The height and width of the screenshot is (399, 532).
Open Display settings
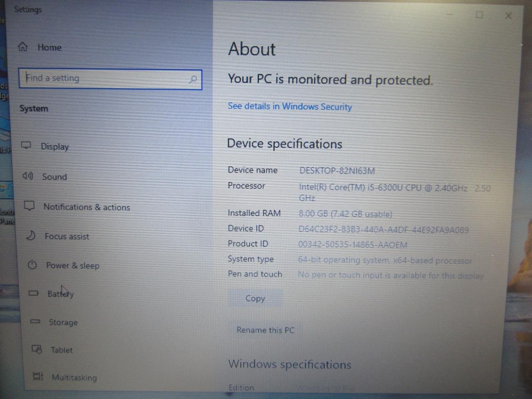click(x=54, y=146)
